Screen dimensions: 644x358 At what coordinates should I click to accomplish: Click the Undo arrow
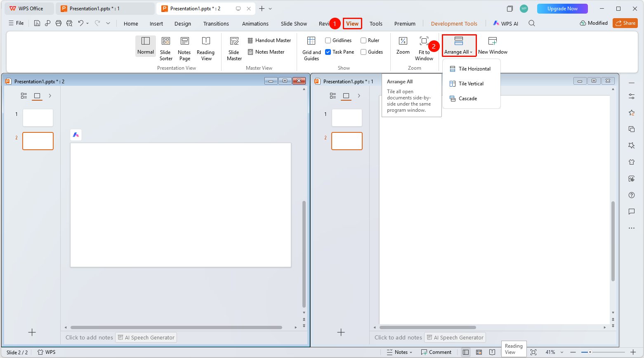click(81, 23)
